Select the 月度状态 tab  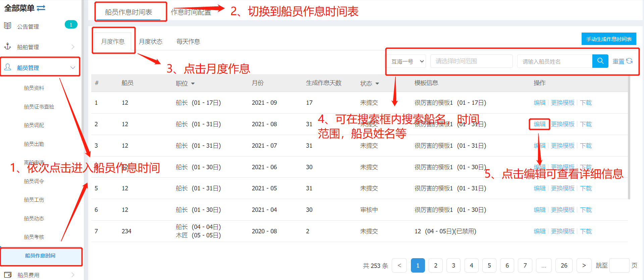pos(151,42)
